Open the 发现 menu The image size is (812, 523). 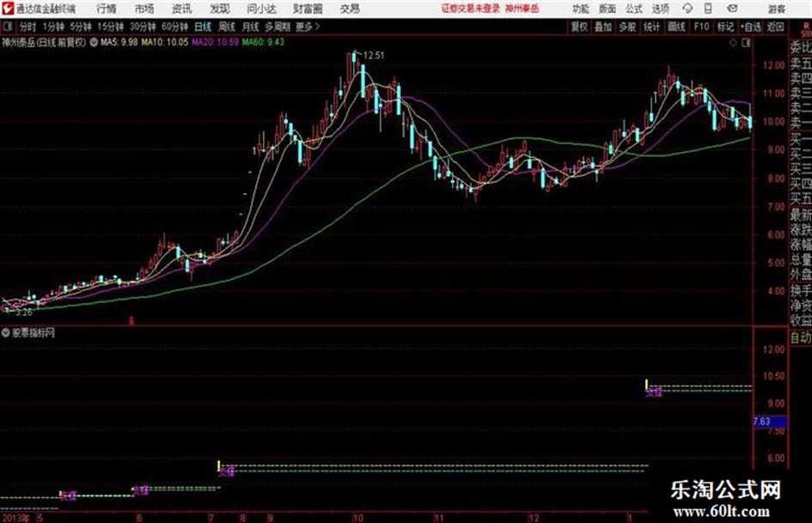pos(220,9)
